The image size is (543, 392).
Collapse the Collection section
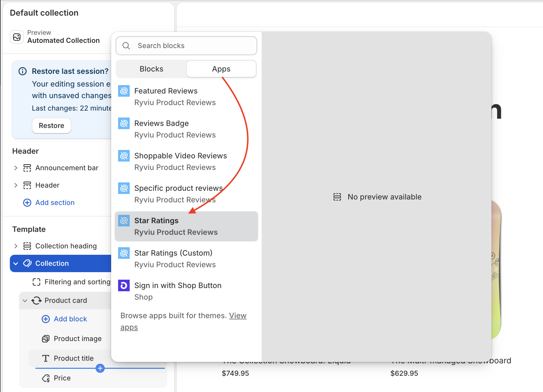click(16, 263)
